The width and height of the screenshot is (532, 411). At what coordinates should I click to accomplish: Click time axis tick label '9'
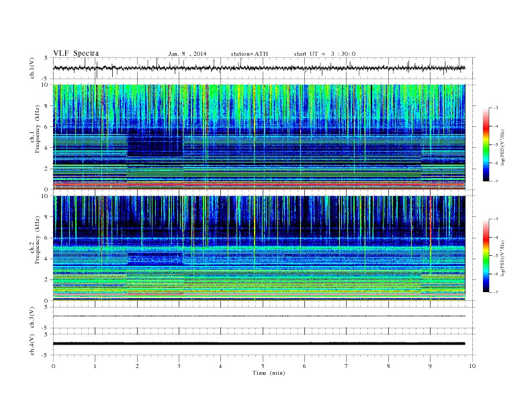pos(430,366)
